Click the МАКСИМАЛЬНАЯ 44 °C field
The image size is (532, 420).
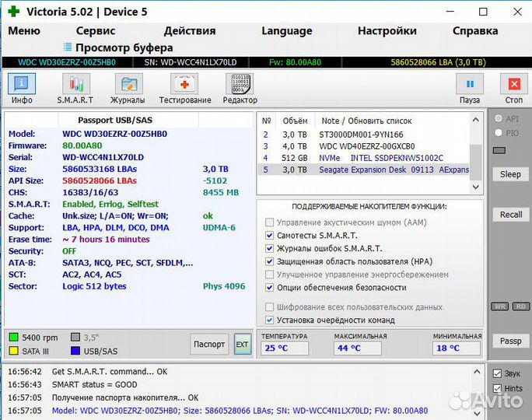357,348
